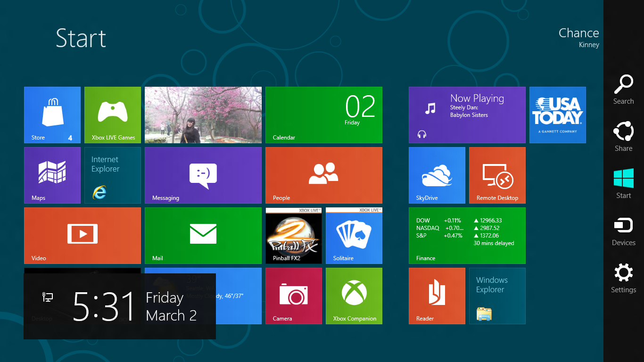Screen dimensions: 644x362
Task: Click the Chance Kinney user name
Action: 578,38
